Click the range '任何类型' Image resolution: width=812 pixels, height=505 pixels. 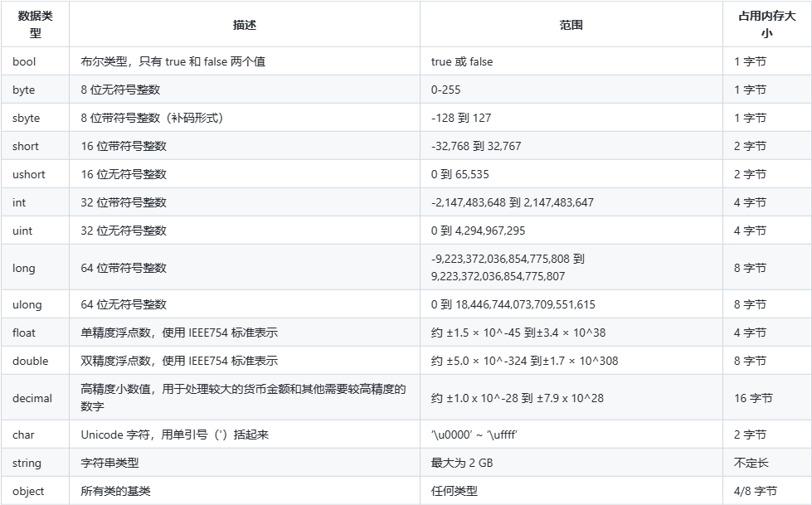[x=455, y=491]
